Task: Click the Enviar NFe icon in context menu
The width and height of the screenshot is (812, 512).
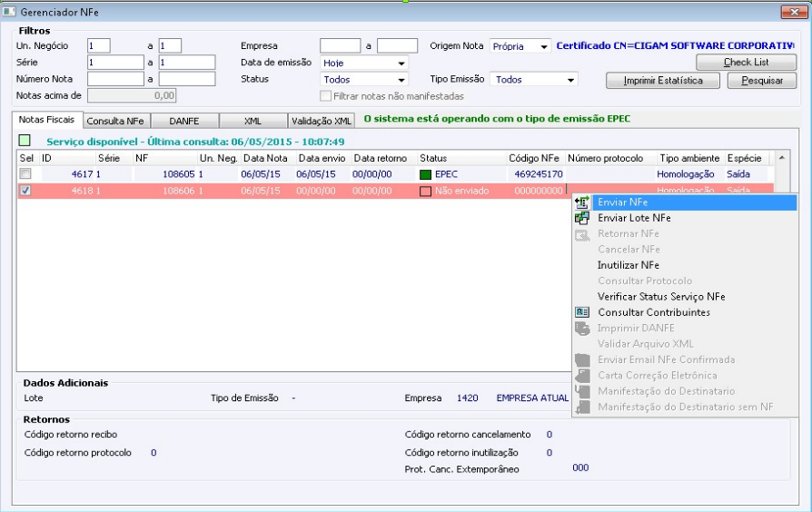Action: 582,202
